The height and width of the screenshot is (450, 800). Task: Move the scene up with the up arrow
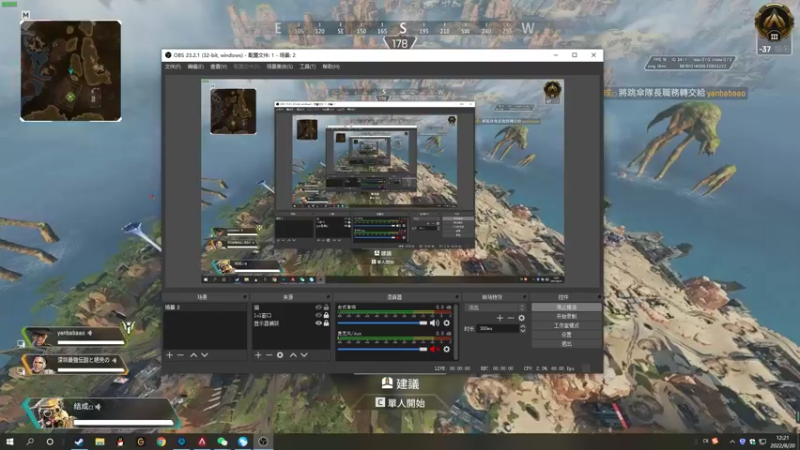point(193,355)
